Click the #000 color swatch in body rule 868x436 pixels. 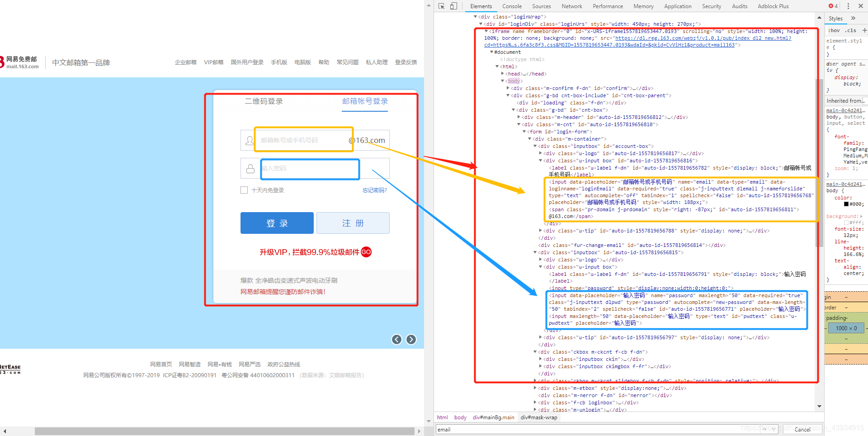[846, 204]
